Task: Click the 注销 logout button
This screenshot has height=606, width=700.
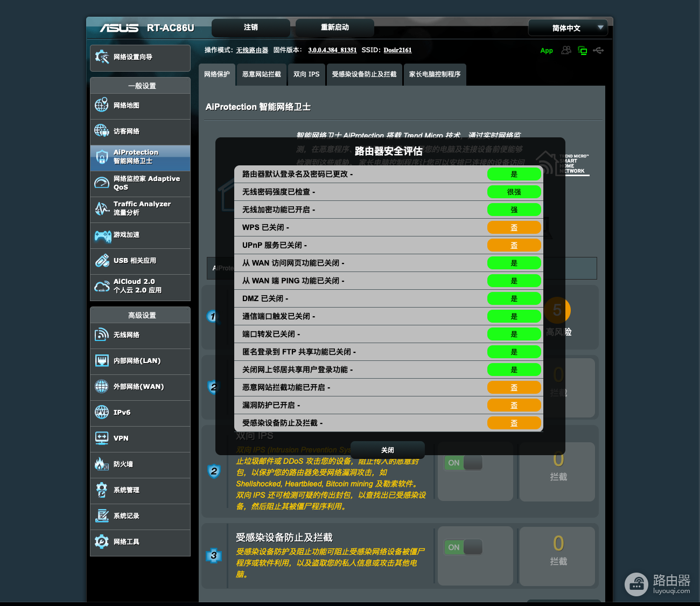Action: point(251,27)
